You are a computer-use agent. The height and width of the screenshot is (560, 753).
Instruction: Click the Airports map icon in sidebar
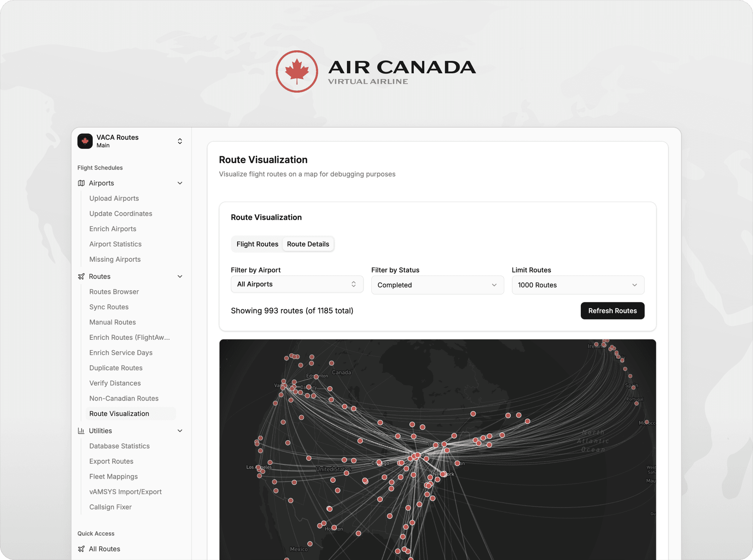point(81,183)
